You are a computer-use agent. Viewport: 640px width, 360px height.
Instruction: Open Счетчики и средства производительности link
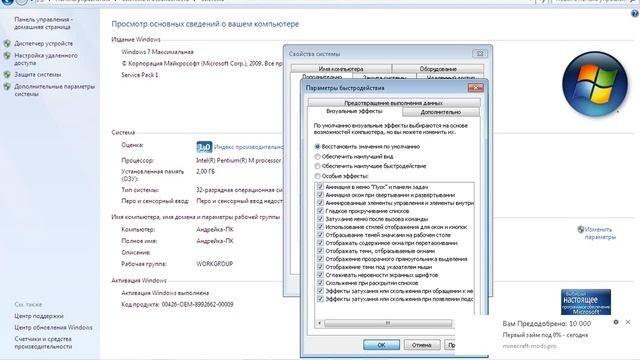click(x=43, y=342)
